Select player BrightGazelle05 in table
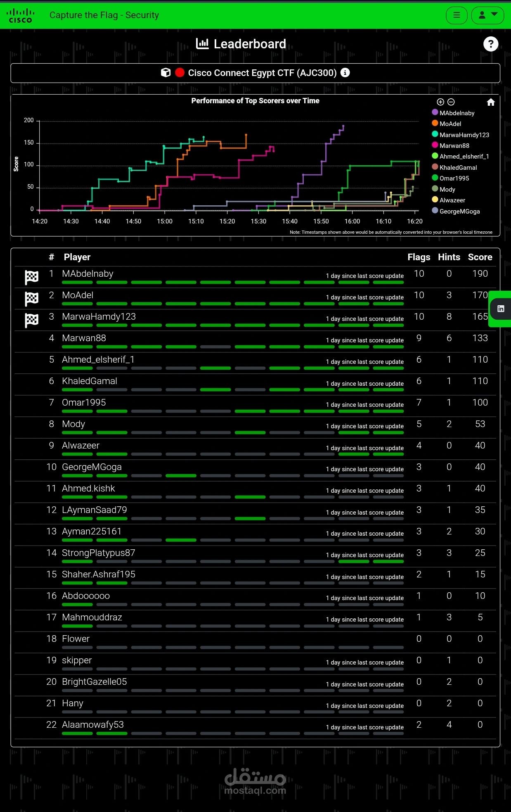 click(95, 682)
